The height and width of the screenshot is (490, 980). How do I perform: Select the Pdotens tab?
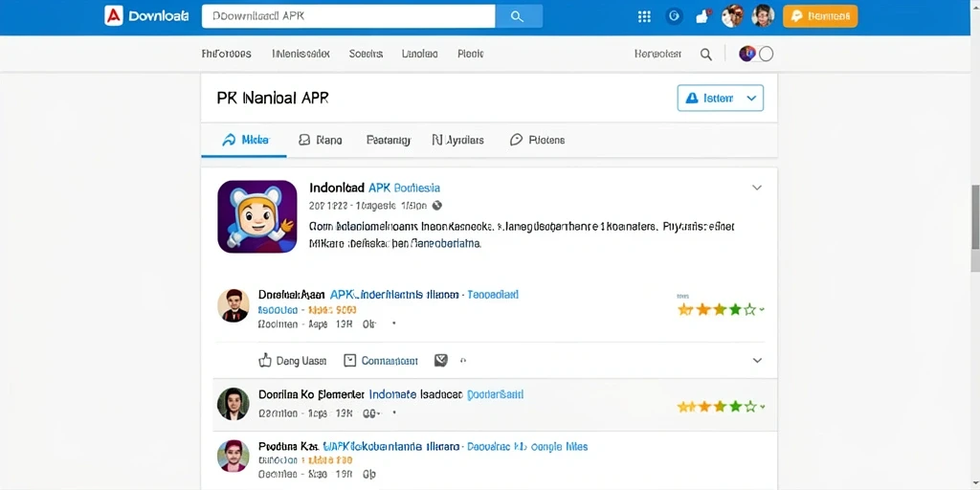538,140
